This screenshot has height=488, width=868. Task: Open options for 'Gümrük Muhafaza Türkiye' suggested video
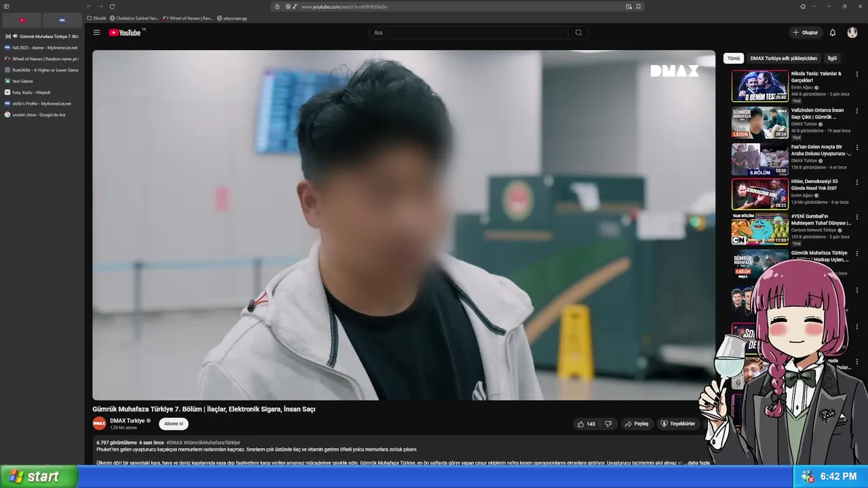856,254
